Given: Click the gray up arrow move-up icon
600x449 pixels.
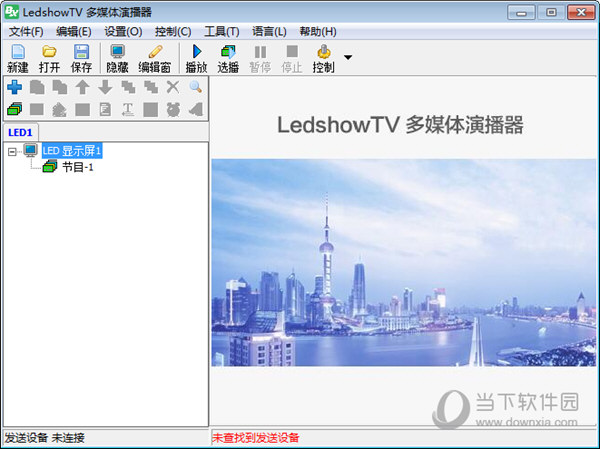Looking at the screenshot, I should tap(82, 87).
